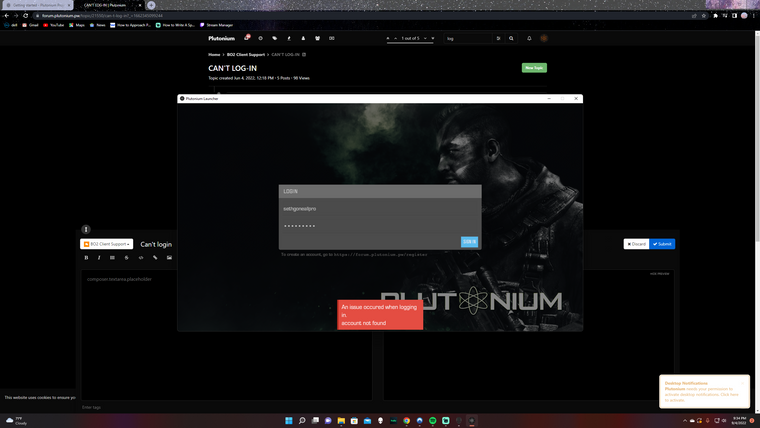Open taskbar search

point(302,420)
